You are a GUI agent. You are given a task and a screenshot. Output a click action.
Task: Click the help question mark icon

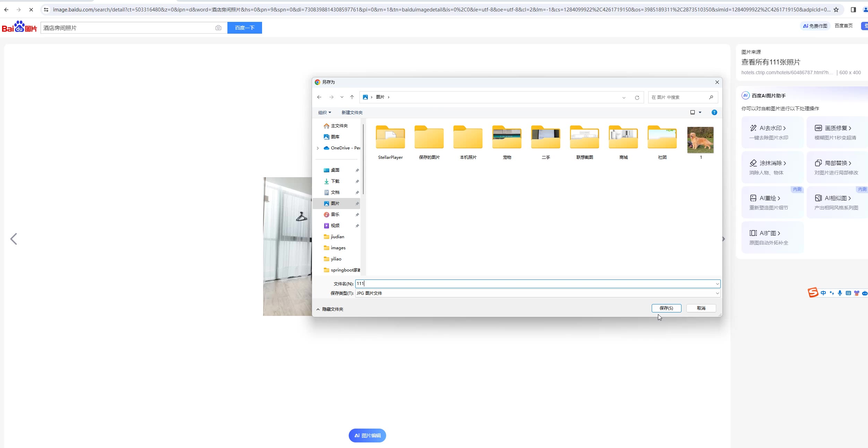tap(714, 112)
